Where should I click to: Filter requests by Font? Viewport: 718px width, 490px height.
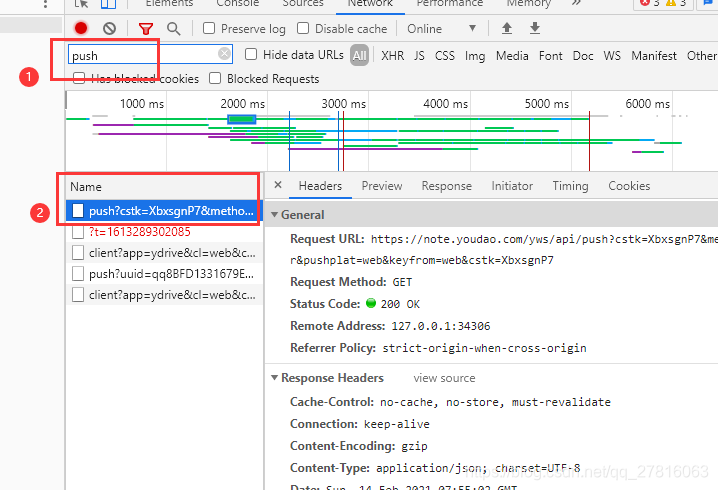(x=550, y=56)
